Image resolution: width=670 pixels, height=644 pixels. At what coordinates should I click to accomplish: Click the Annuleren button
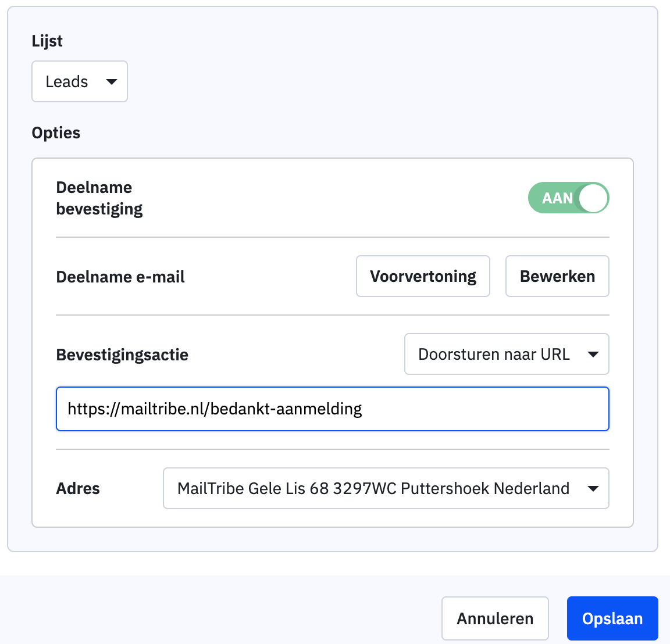[x=495, y=618]
